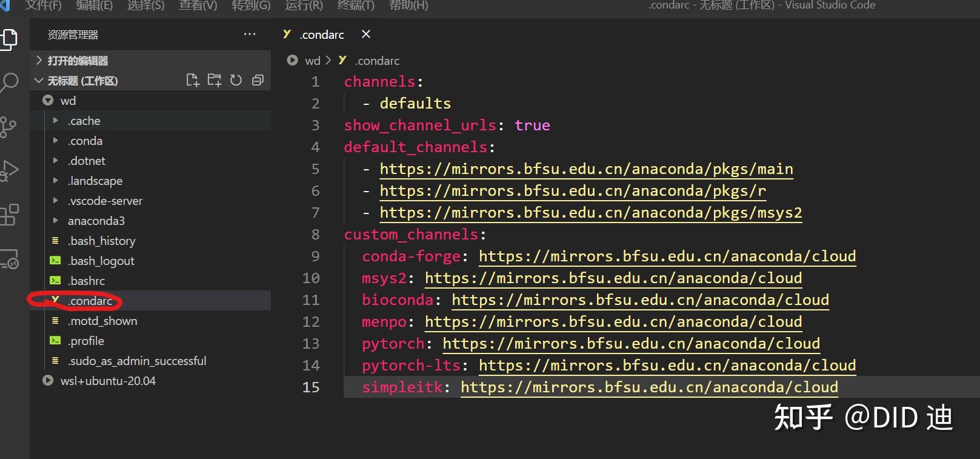Follow the conda-forge cloud URL link

coord(667,256)
